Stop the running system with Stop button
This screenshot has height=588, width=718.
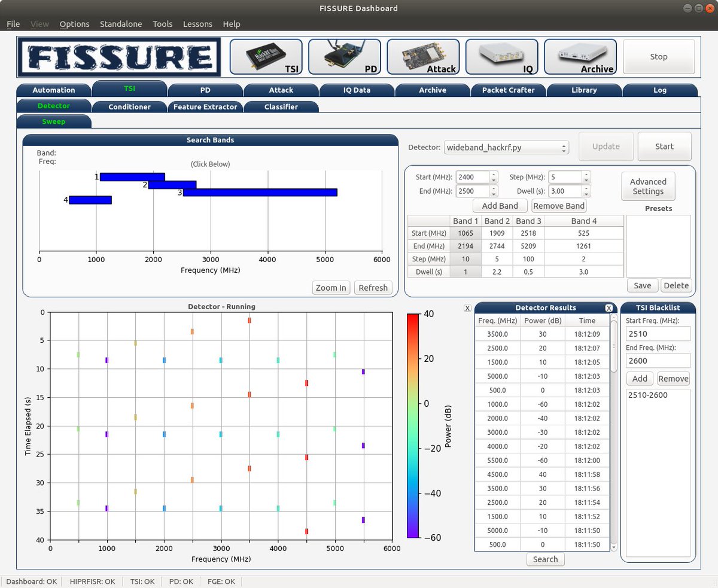[659, 57]
